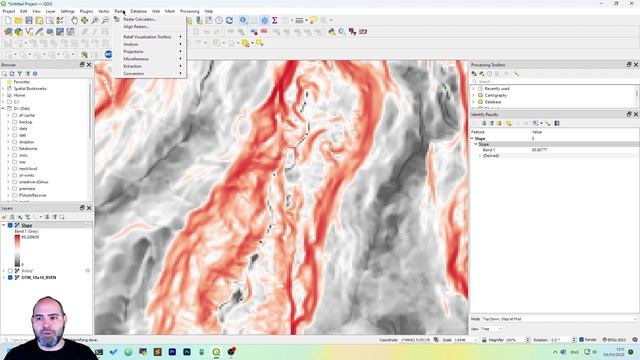Click the Zoom In magnifier icon

pos(95,20)
